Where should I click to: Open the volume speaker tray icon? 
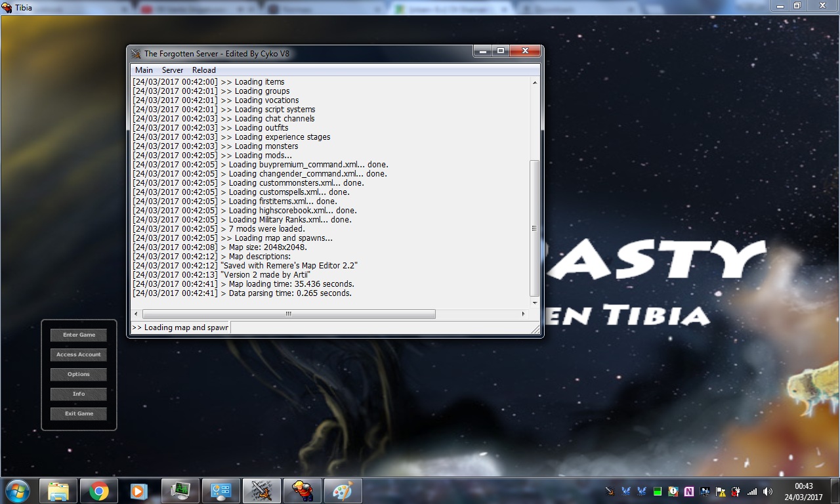768,491
